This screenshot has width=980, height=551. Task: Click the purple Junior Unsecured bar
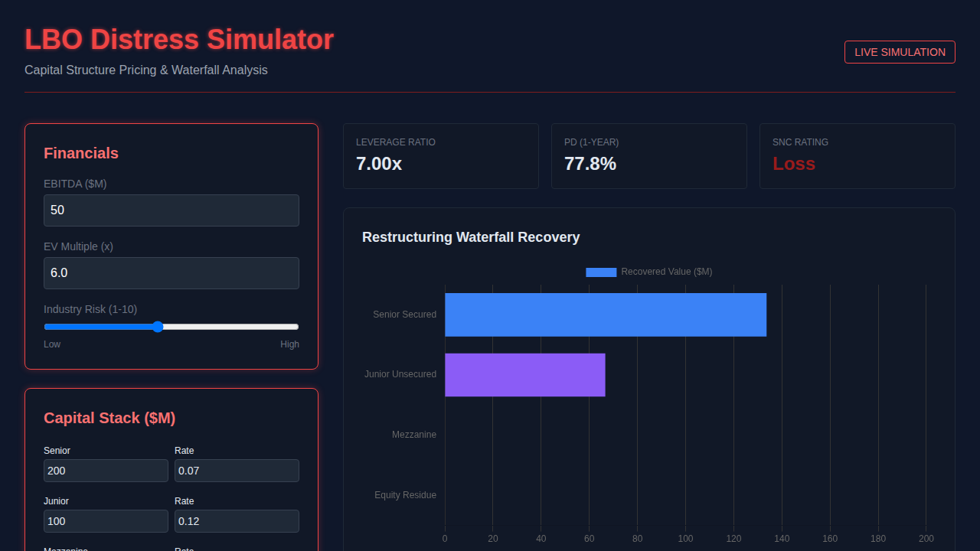pos(524,374)
